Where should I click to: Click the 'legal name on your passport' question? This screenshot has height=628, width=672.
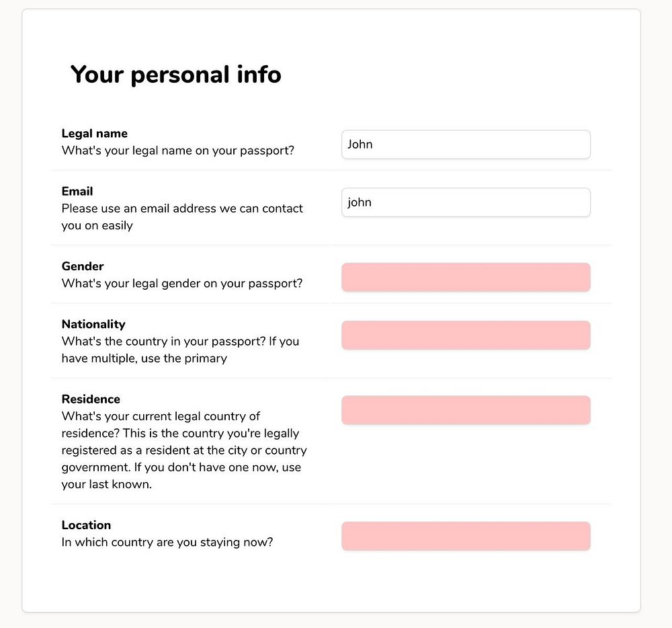tap(178, 151)
